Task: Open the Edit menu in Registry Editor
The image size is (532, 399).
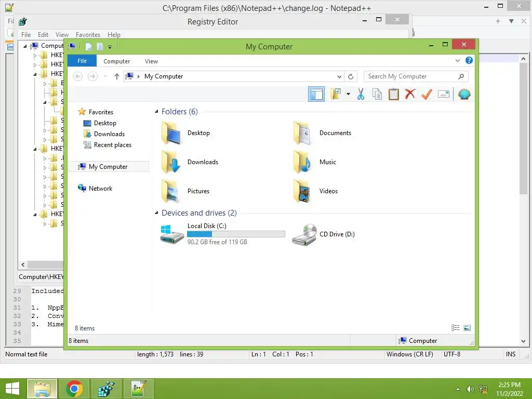Action: tap(43, 35)
